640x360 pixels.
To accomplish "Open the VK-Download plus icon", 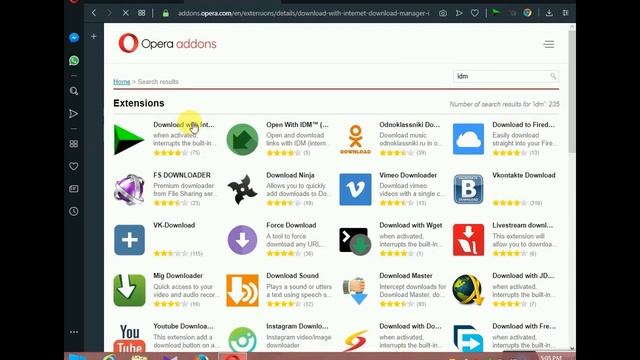I will 129,240.
